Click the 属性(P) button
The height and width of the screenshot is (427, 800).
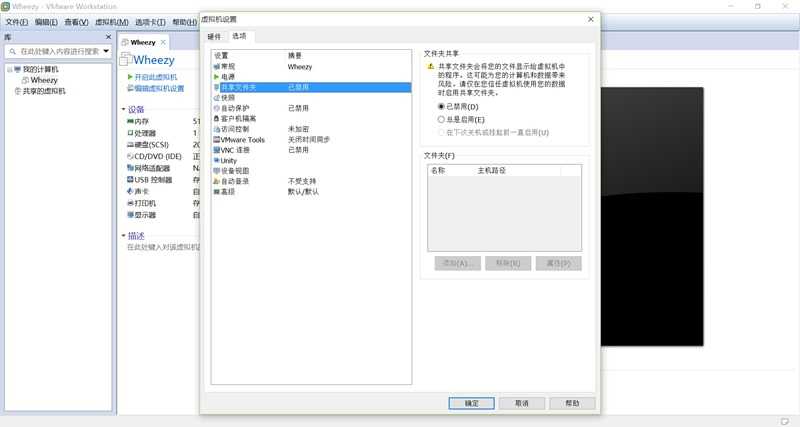pyautogui.click(x=559, y=263)
